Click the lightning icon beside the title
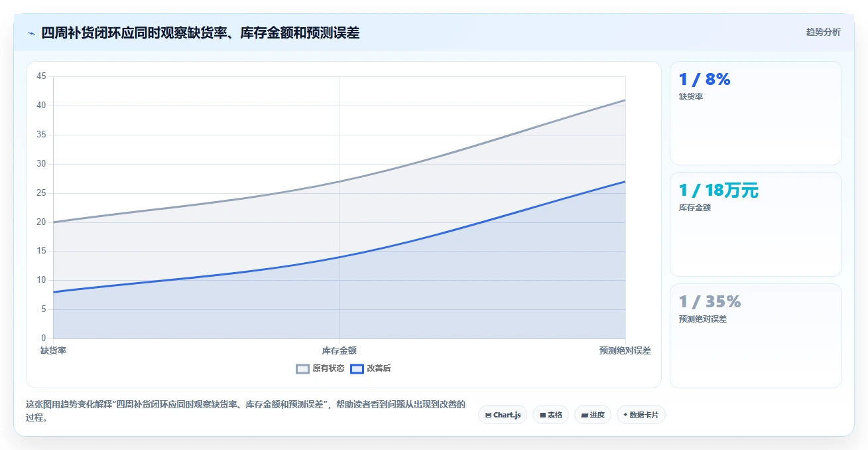This screenshot has width=868, height=450. pos(31,33)
